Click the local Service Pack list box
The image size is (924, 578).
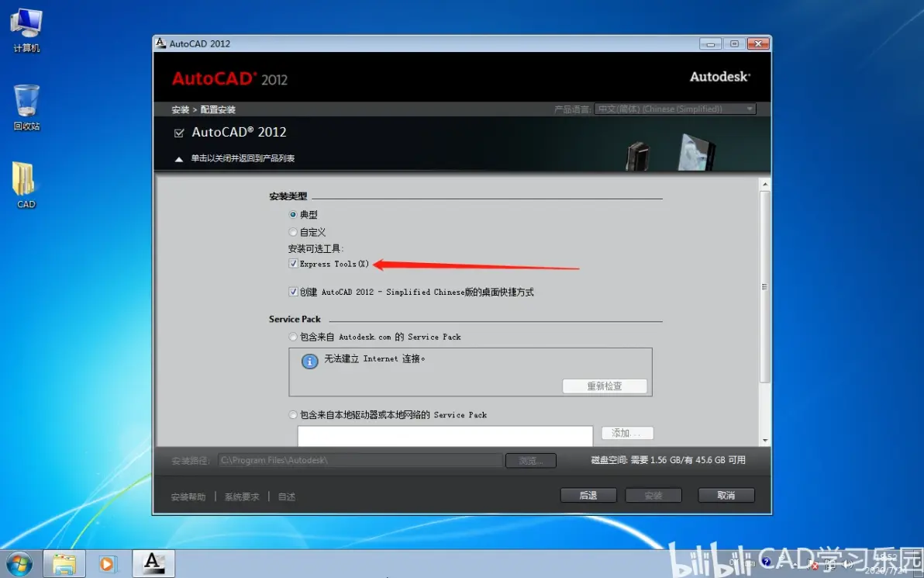point(445,437)
